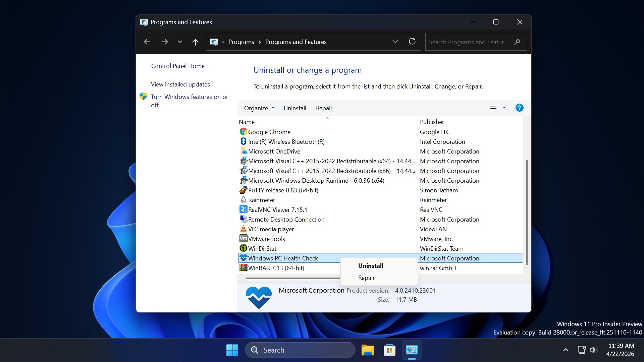Click the PuTTY release 0.83 icon
The image size is (644, 362).
coord(243,190)
